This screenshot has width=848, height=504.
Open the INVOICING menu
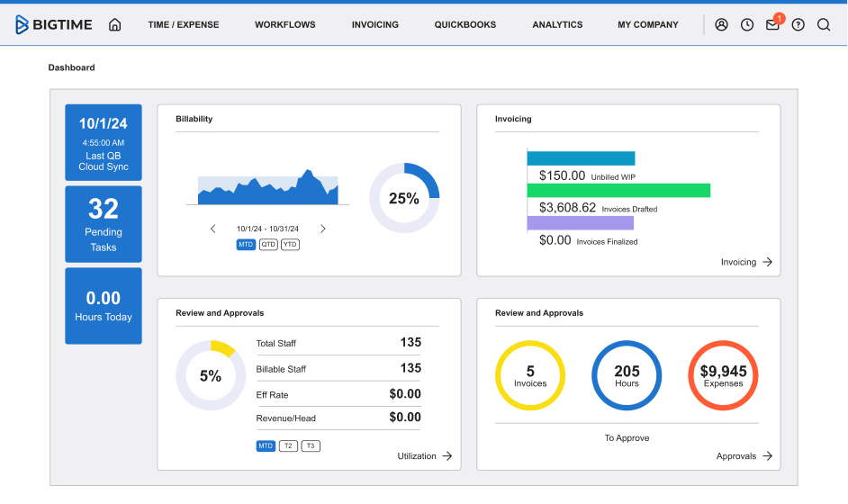tap(374, 25)
